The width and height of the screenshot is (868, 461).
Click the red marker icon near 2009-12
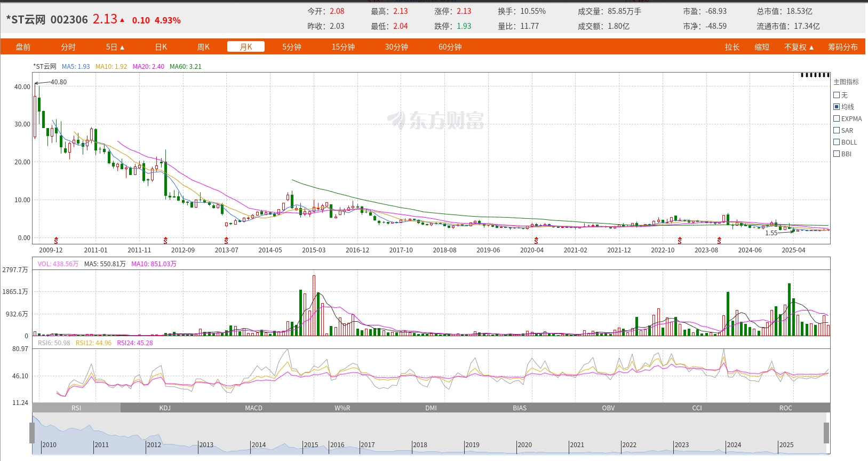56,241
